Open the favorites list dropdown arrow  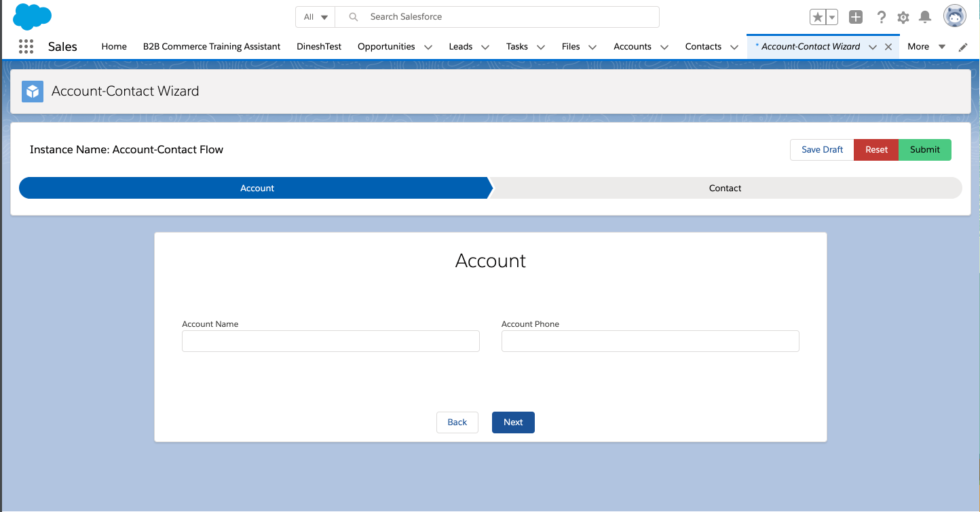[x=832, y=18]
